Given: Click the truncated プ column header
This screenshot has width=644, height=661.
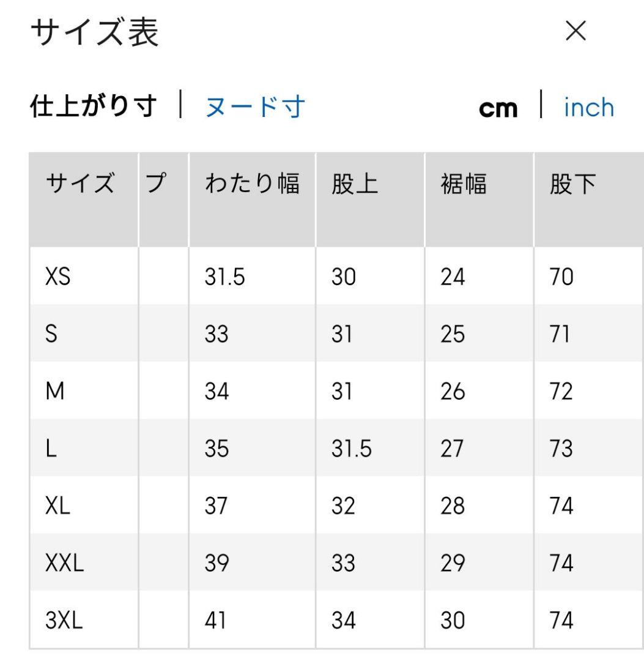Looking at the screenshot, I should point(157,184).
